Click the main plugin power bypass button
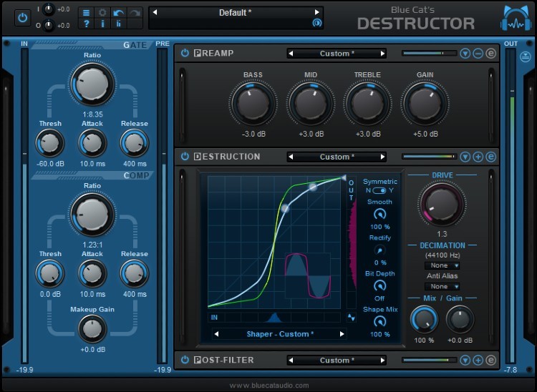Image resolution: width=537 pixels, height=392 pixels. tap(21, 18)
